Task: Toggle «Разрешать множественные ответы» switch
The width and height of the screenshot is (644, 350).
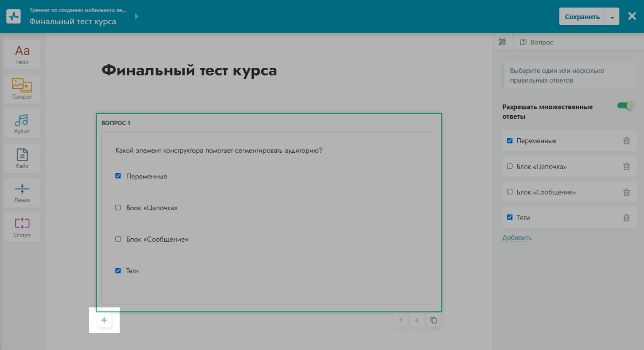Action: [625, 106]
